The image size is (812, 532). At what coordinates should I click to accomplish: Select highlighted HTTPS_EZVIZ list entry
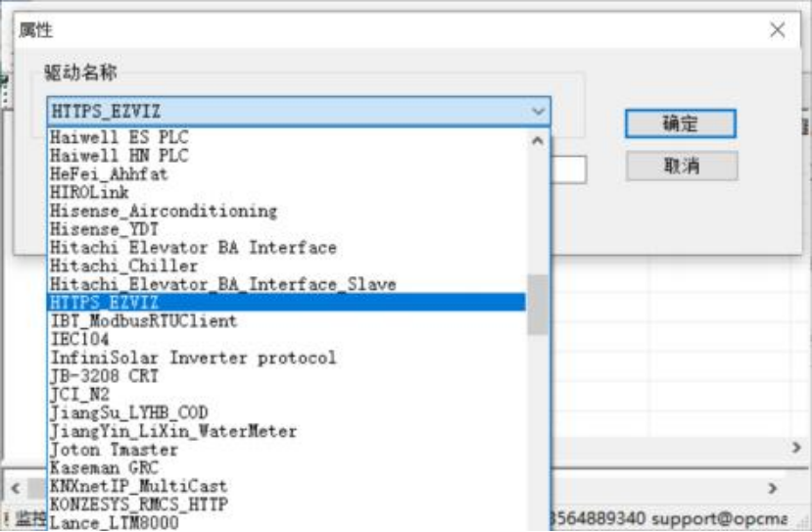tap(286, 303)
